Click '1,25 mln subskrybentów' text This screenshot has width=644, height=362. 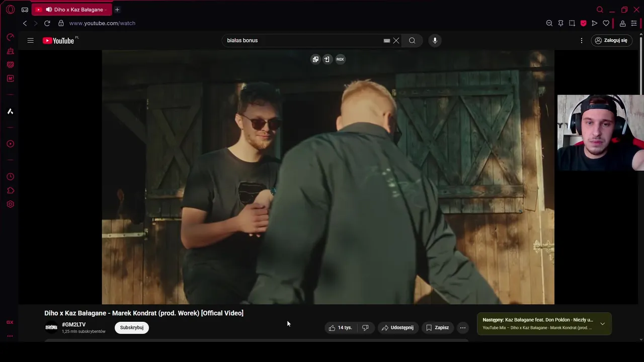[x=84, y=331]
